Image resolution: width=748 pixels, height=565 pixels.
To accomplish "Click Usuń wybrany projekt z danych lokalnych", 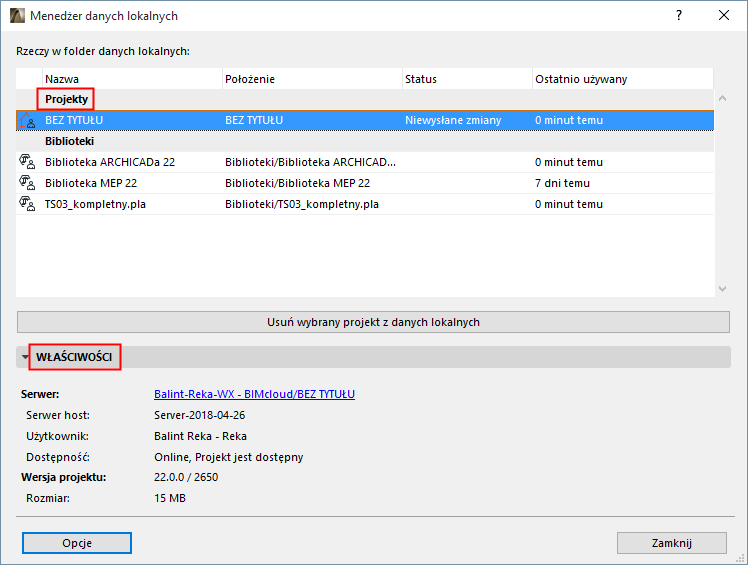I will coord(373,322).
